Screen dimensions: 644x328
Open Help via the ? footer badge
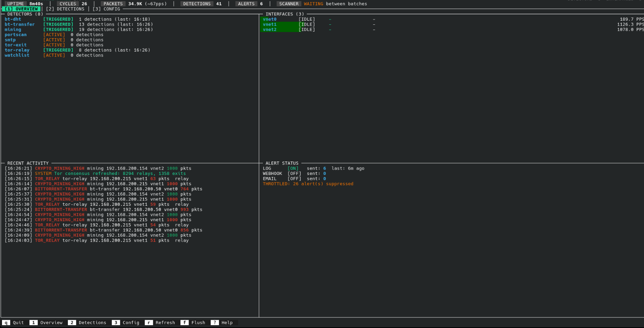pos(222,323)
